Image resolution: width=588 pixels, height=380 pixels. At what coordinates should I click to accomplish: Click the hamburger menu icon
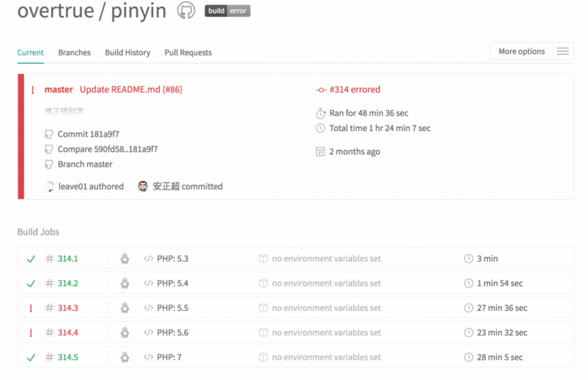click(x=562, y=51)
